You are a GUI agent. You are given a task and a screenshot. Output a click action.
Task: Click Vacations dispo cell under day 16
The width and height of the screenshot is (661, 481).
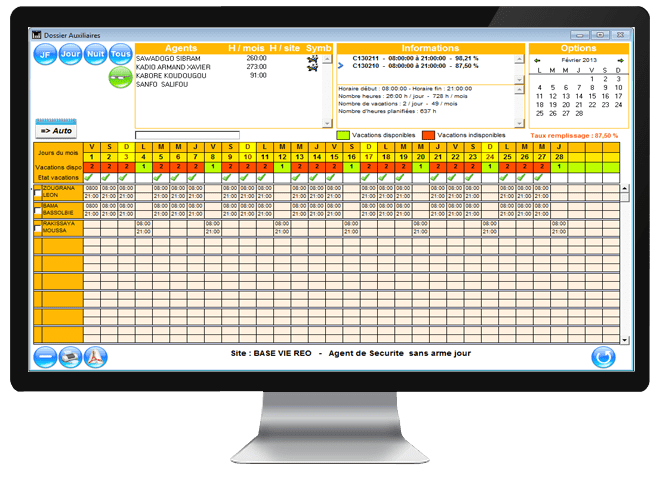[x=351, y=167]
